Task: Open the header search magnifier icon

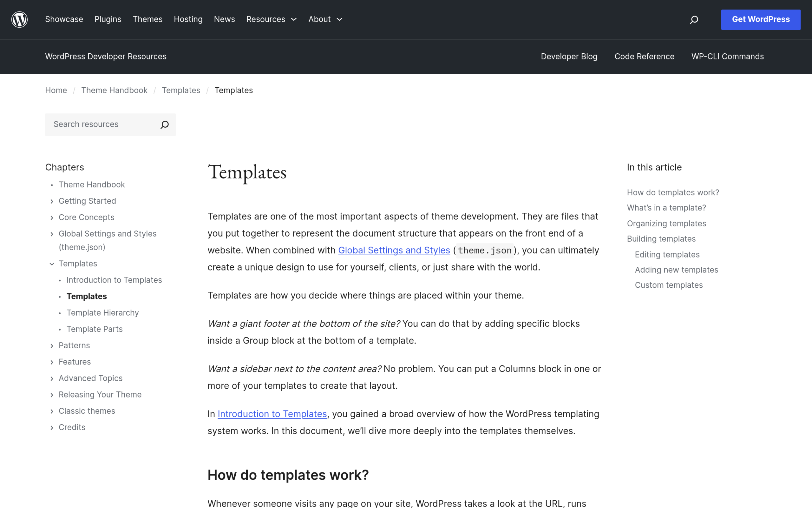Action: coord(694,20)
